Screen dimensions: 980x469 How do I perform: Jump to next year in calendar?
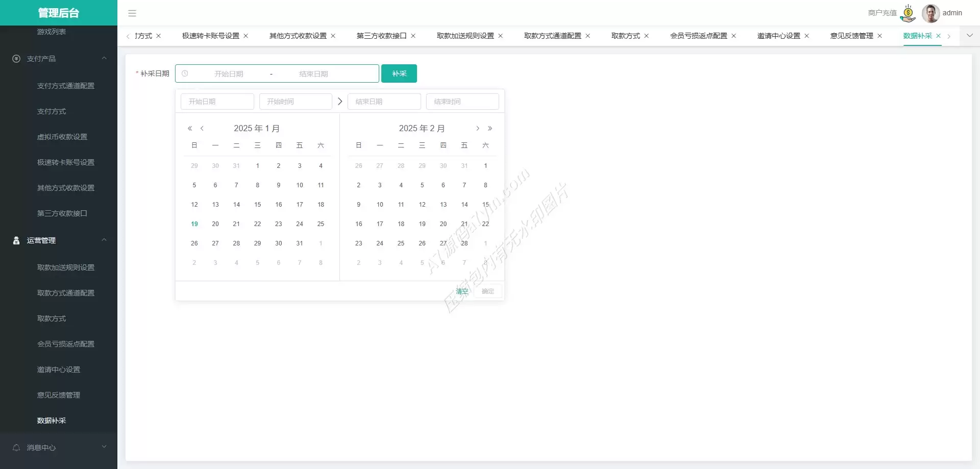pos(490,129)
